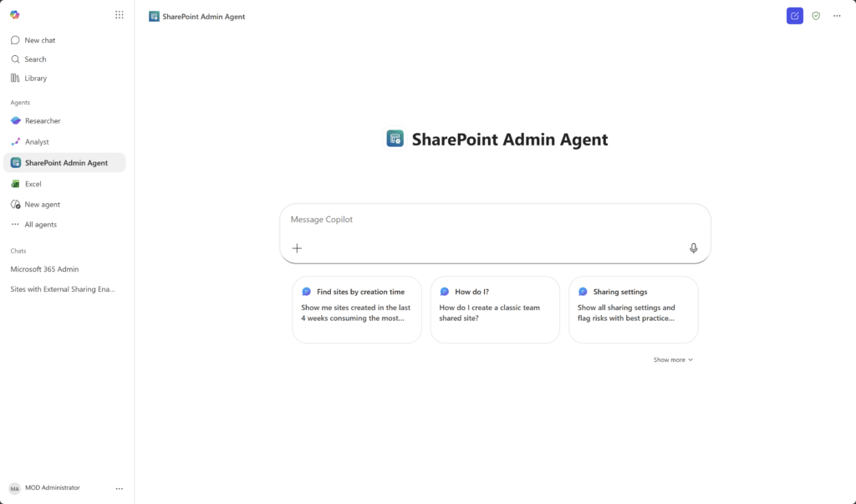Open the app launcher grid icon
This screenshot has height=504, width=856.
pyautogui.click(x=119, y=15)
